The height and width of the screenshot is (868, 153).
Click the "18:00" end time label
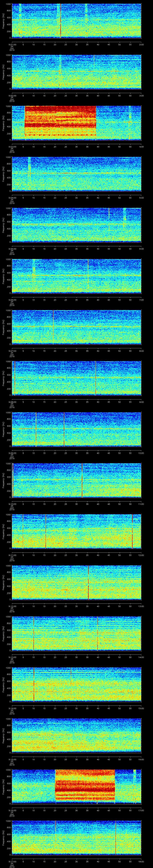[141, 861]
